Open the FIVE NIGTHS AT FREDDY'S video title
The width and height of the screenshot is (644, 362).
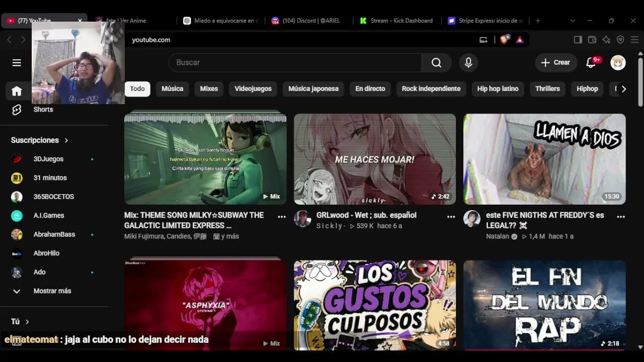pyautogui.click(x=545, y=220)
